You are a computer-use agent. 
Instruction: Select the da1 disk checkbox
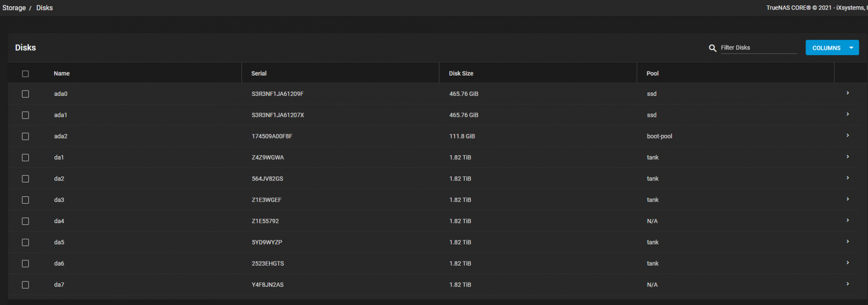[x=25, y=158]
